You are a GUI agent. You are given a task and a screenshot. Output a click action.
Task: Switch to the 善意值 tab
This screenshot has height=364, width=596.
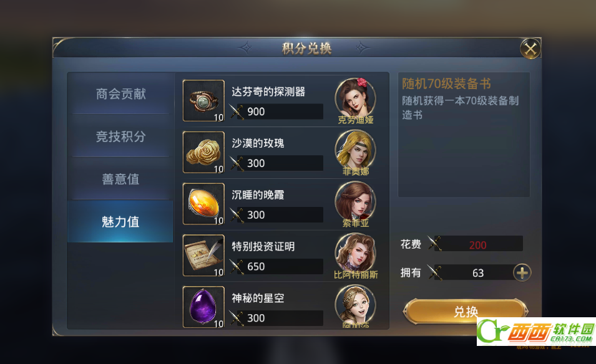[120, 178]
